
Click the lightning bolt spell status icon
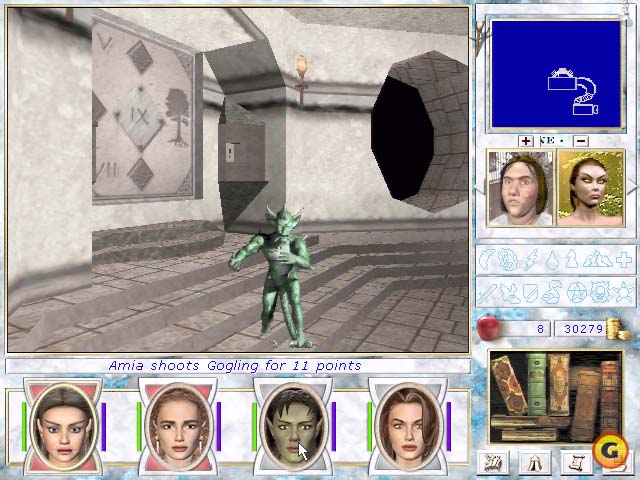[x=530, y=260]
